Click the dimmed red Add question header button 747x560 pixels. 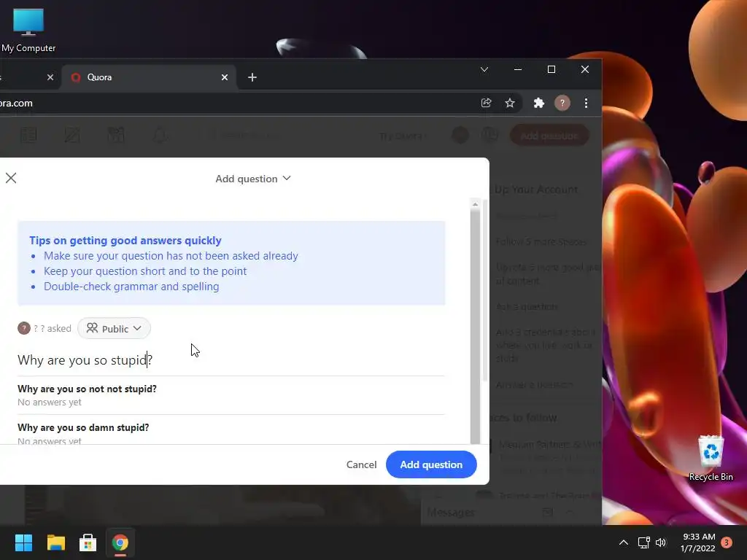point(549,136)
